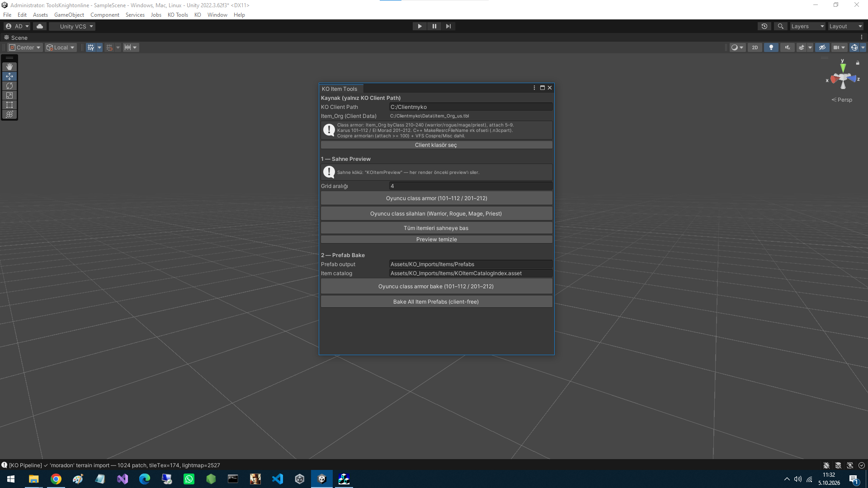This screenshot has width=868, height=488.
Task: Open KO Item Tools window options menu
Action: point(534,88)
